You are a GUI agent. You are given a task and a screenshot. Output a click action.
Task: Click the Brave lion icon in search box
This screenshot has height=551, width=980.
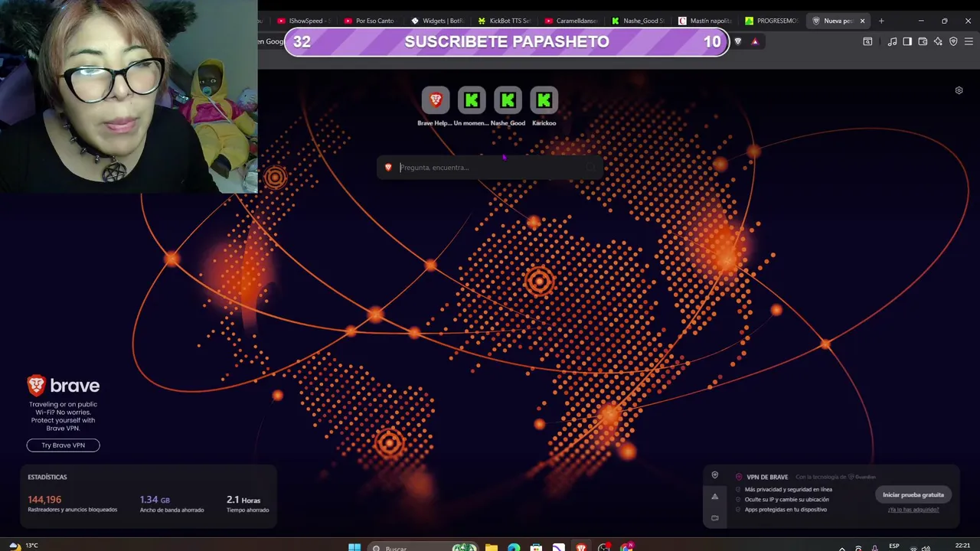click(388, 168)
